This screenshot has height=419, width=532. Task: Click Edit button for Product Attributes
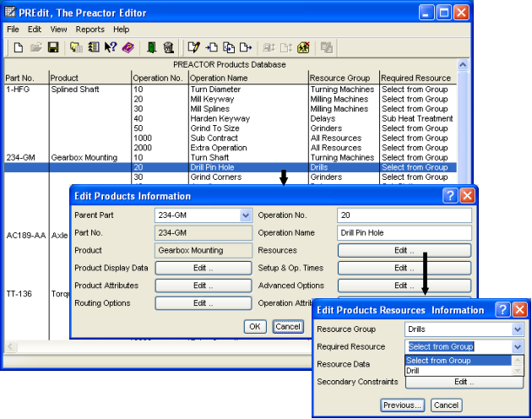tap(204, 286)
